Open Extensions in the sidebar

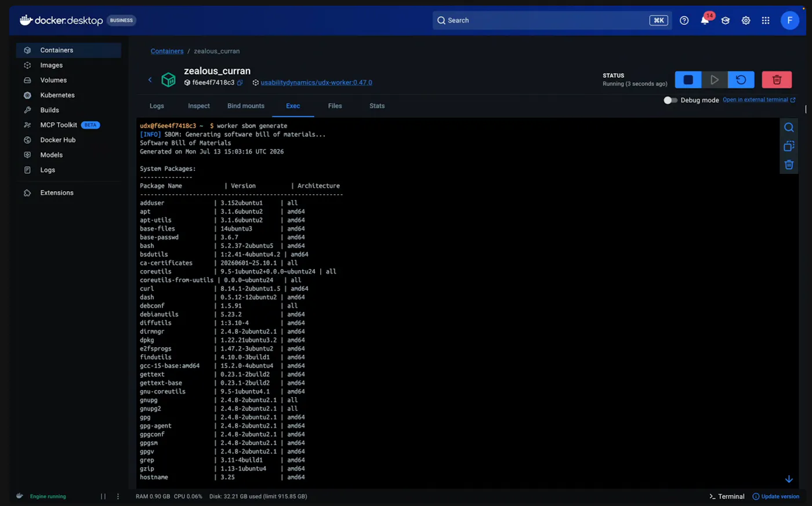[x=68, y=193]
